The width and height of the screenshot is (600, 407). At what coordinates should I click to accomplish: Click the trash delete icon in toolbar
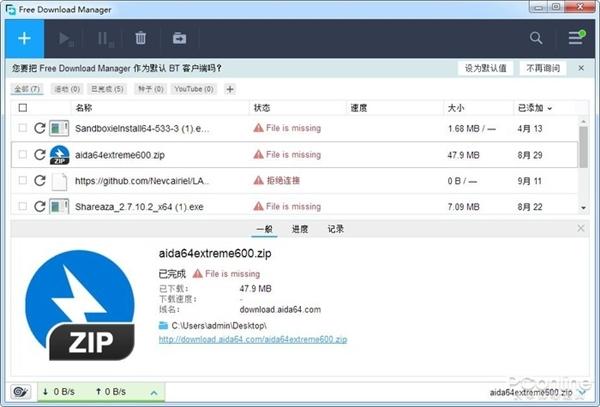[x=140, y=38]
